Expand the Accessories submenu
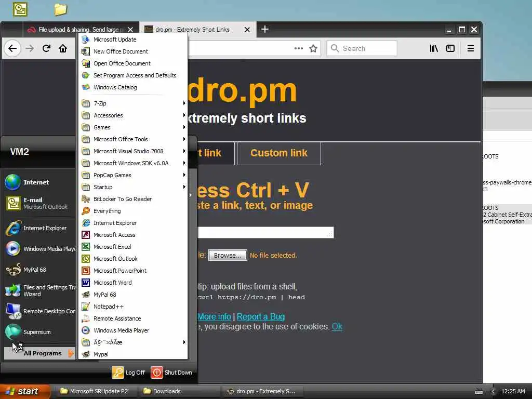532x399 pixels. [x=133, y=115]
